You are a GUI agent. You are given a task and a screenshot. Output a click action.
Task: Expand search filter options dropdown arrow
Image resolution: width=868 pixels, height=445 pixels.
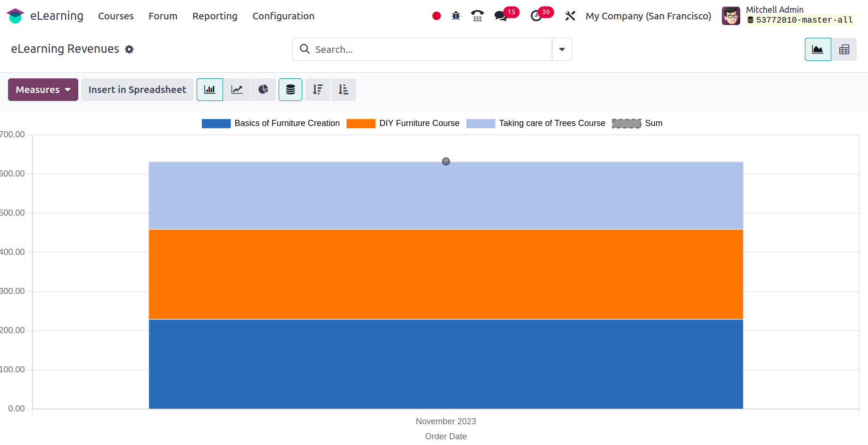coord(562,49)
